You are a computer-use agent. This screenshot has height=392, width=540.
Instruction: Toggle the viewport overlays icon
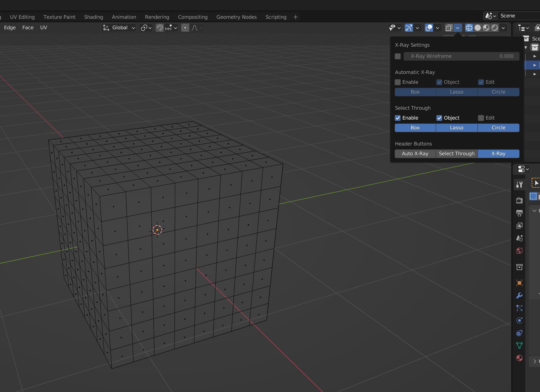click(429, 28)
